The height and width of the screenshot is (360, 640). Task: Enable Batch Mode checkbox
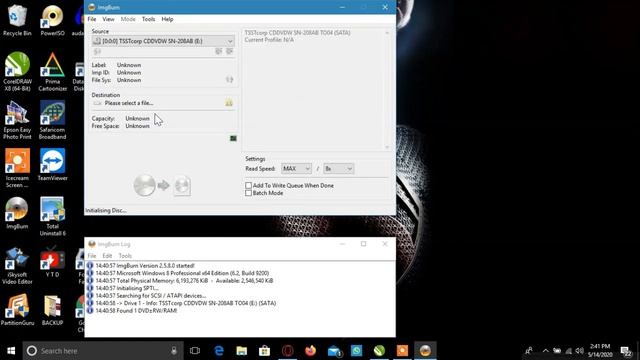pyautogui.click(x=248, y=193)
